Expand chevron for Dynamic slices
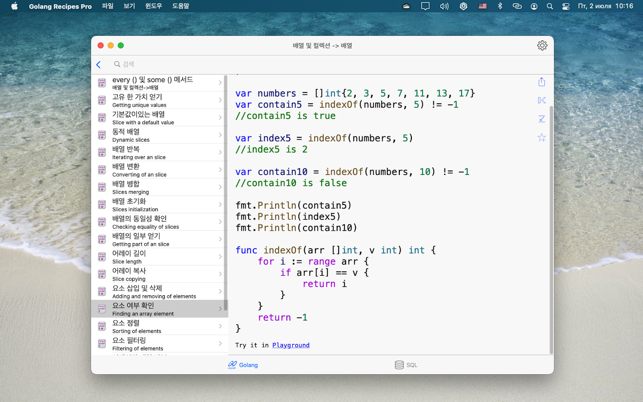 click(220, 135)
